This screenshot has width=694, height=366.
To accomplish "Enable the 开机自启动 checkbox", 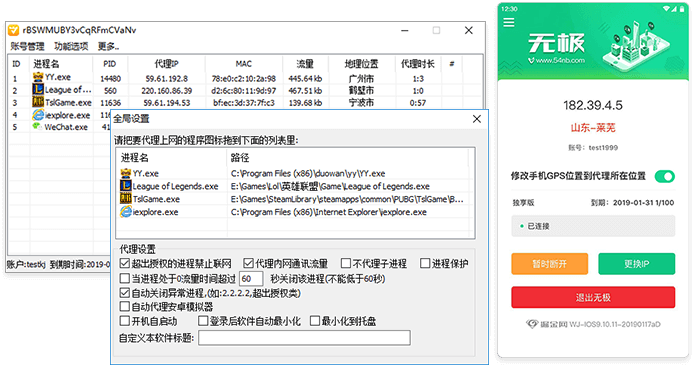I will tap(124, 321).
